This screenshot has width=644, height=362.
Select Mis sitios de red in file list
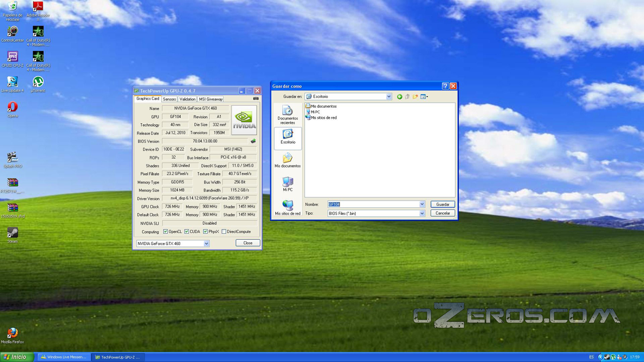[321, 117]
